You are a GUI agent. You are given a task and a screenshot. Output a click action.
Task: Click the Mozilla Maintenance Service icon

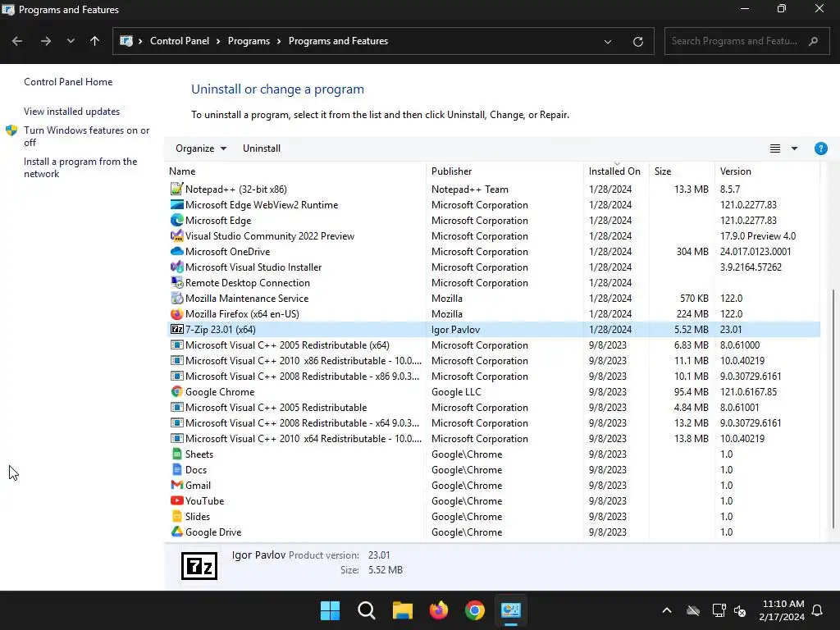pyautogui.click(x=177, y=298)
